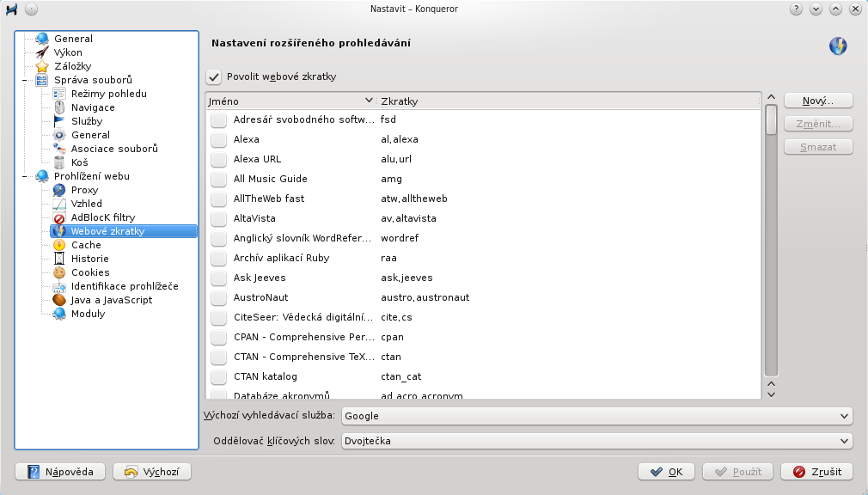Click the globe icon beside top General

point(42,39)
